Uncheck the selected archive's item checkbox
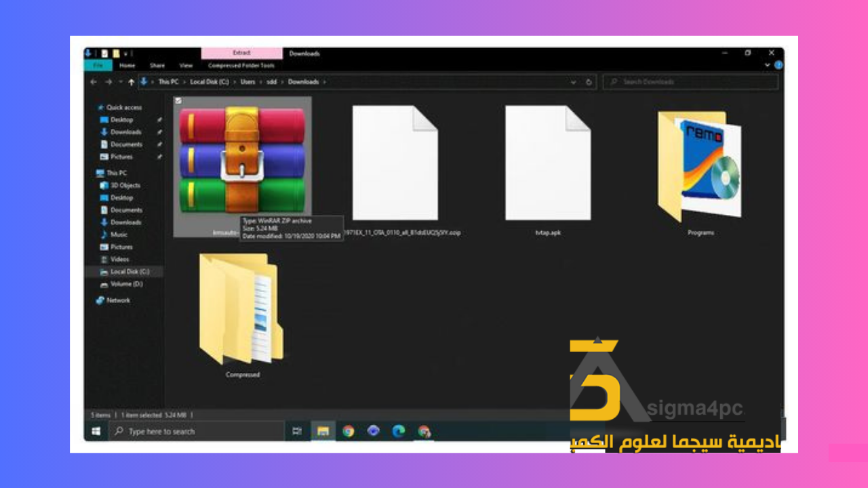Image resolution: width=868 pixels, height=488 pixels. point(178,100)
